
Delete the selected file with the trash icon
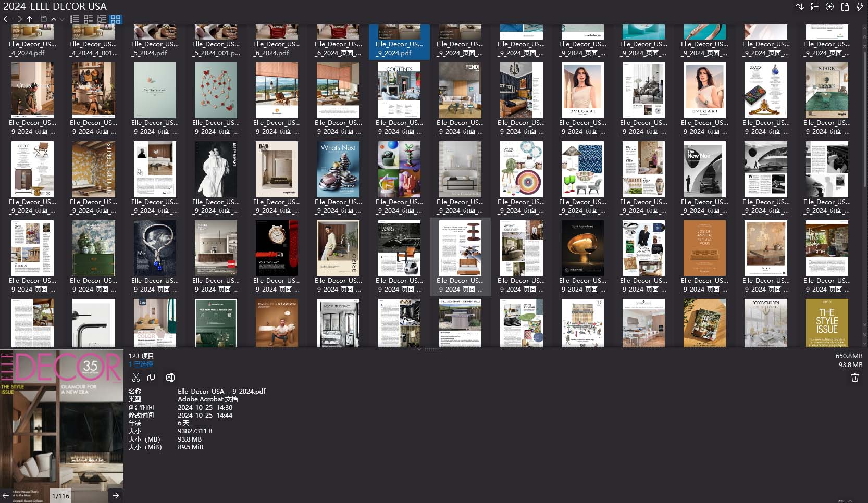point(855,378)
